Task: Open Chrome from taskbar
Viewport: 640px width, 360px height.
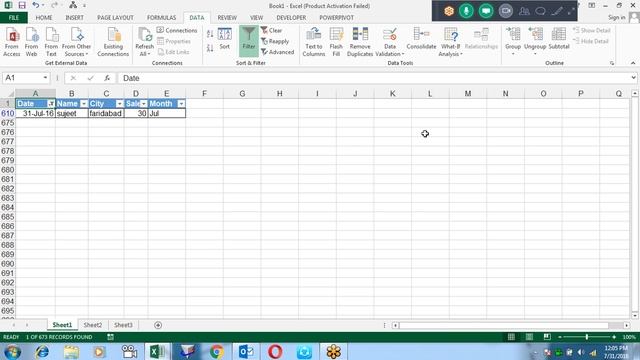Action: click(217, 351)
